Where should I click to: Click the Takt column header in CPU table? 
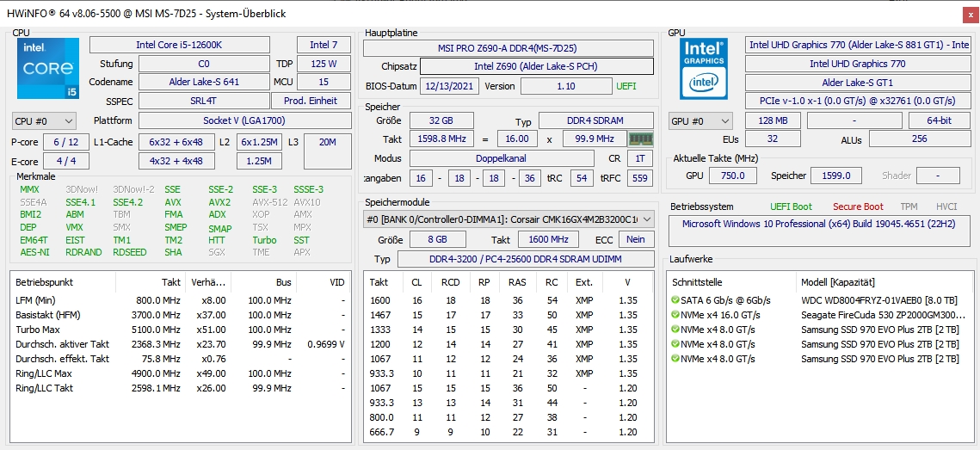coord(150,282)
